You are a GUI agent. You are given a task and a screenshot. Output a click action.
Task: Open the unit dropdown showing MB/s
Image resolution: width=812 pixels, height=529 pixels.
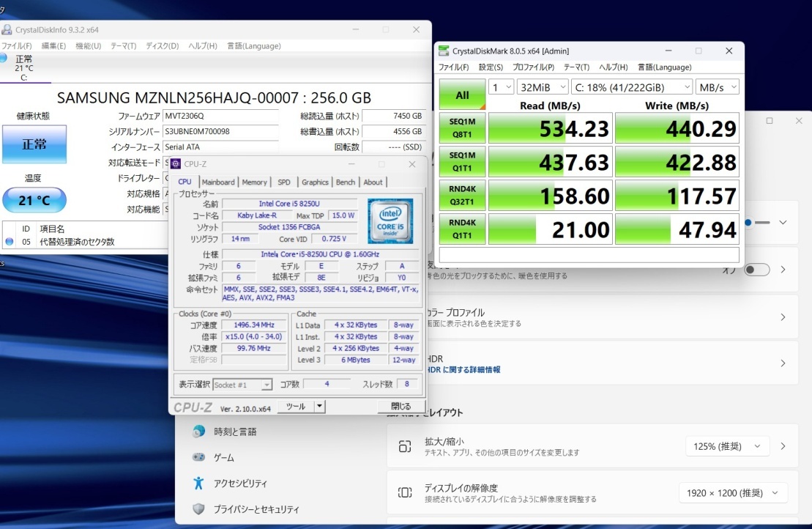[x=718, y=87]
